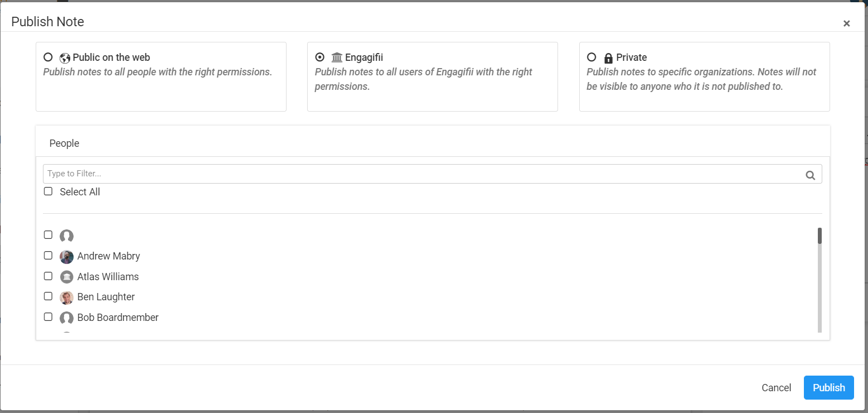Click Andrew Mabry's profile photo
The width and height of the screenshot is (868, 413).
[67, 257]
